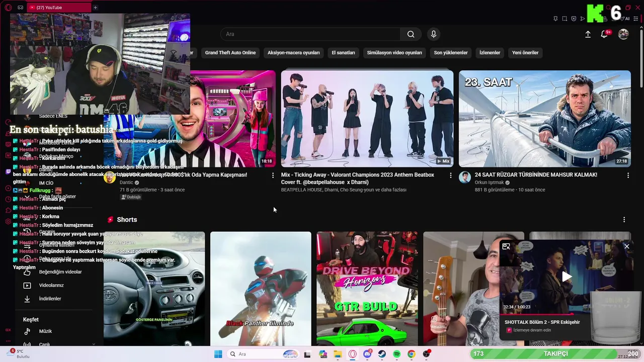Viewport: 644px width, 362px height.
Task: Click into the YouTube Ara search field
Action: (x=310, y=34)
